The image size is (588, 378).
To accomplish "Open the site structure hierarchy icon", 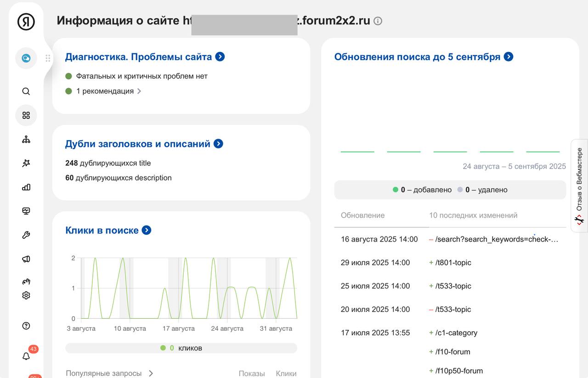I will click(x=26, y=139).
